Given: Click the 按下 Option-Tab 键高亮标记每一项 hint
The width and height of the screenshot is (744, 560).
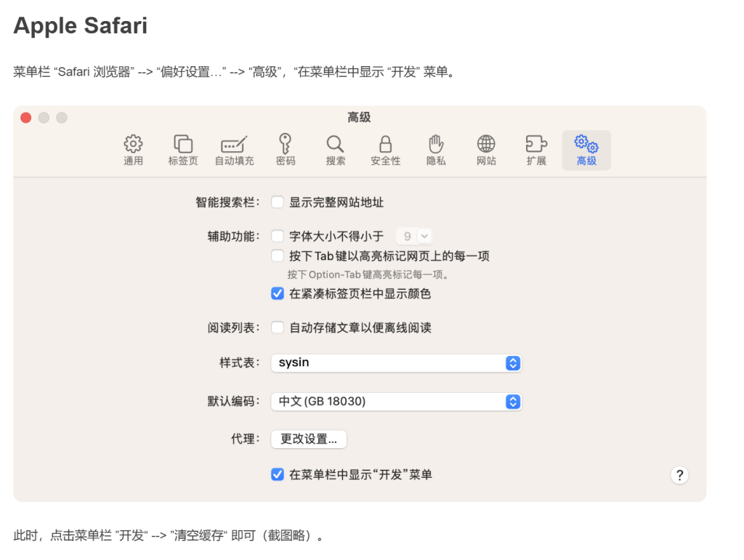Looking at the screenshot, I should coord(368,275).
